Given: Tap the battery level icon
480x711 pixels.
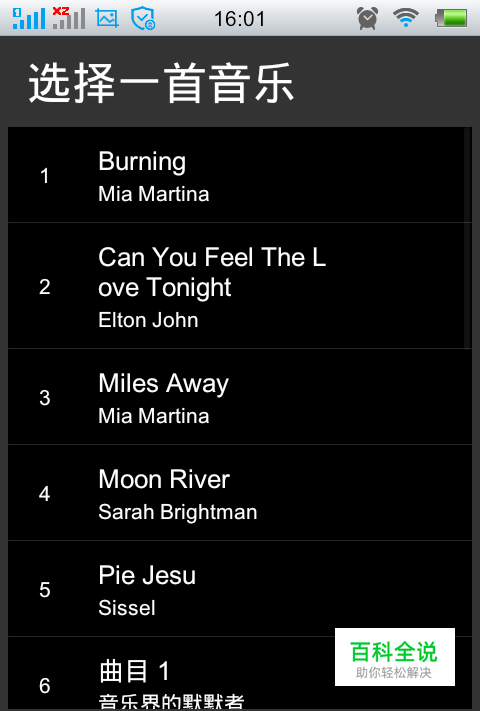Looking at the screenshot, I should click(x=451, y=19).
